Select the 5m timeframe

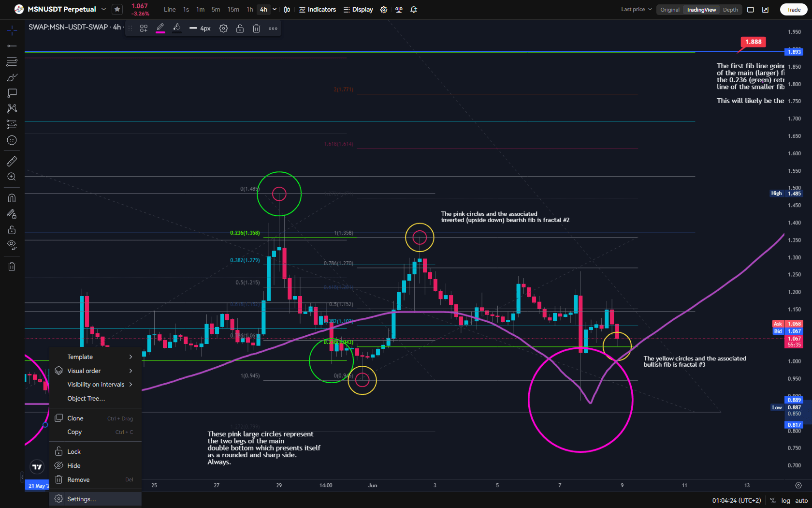point(216,9)
